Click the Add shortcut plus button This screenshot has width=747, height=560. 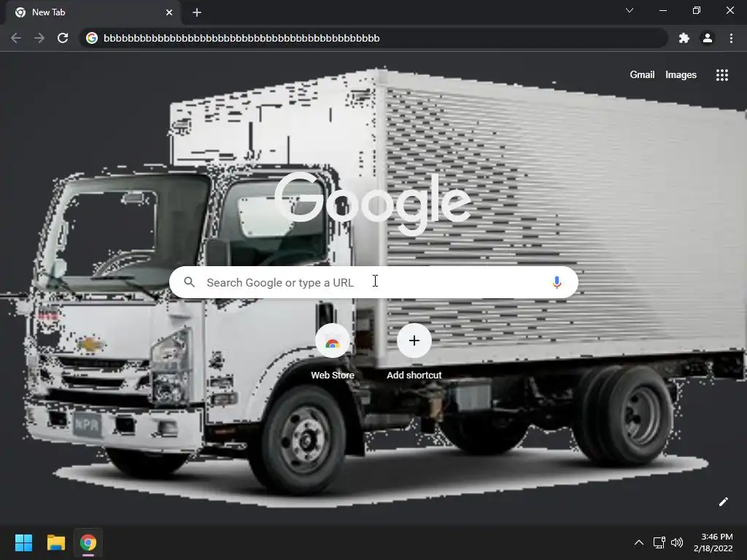click(x=414, y=341)
